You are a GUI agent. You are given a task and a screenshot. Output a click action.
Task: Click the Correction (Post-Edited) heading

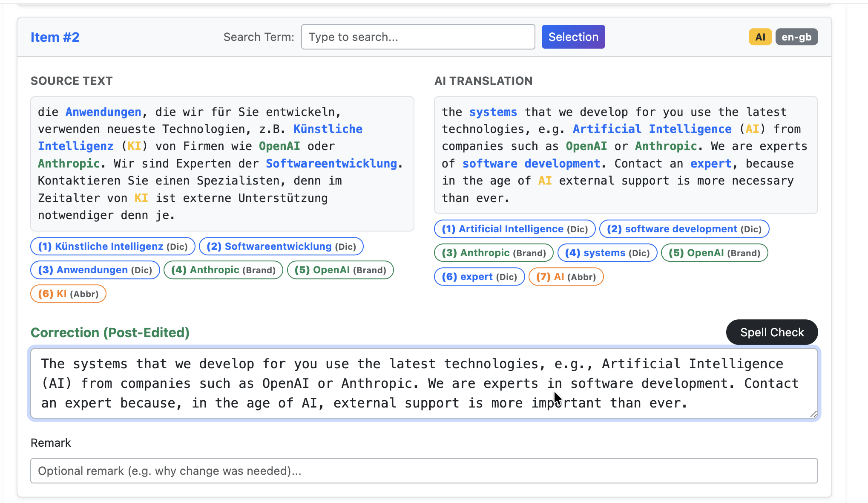click(110, 332)
